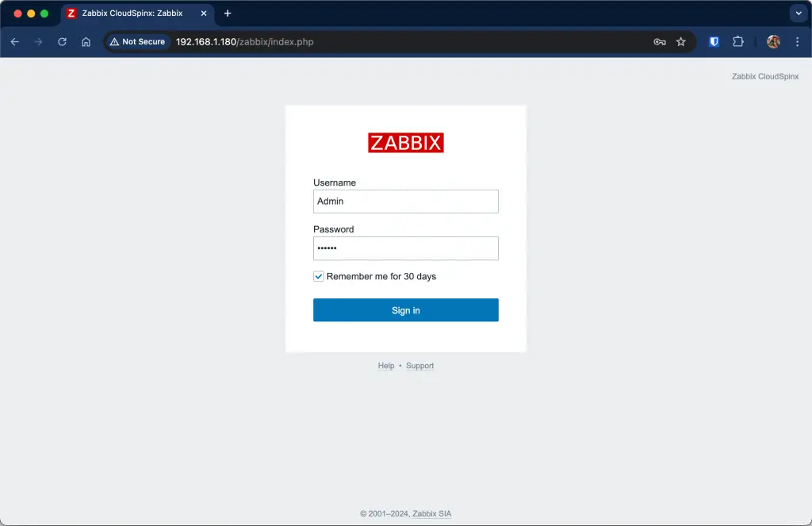Click the Zabbix SIA copyright link
The width and height of the screenshot is (812, 526).
click(431, 513)
